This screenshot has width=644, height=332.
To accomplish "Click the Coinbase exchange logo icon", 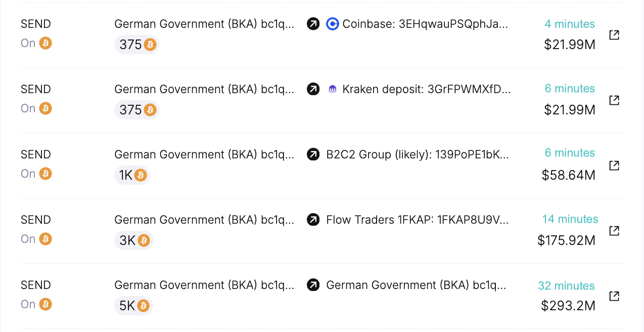I will tap(332, 24).
